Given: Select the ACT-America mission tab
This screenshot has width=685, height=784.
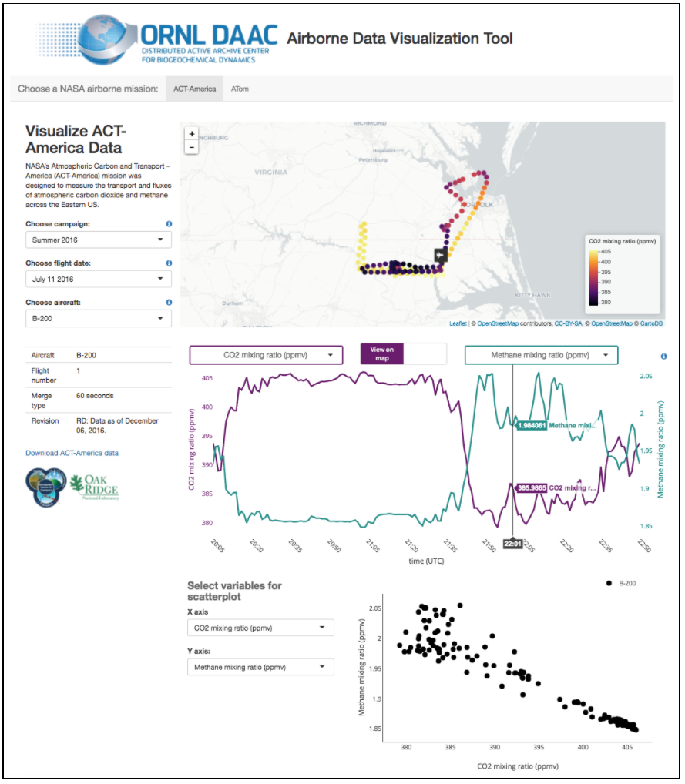Looking at the screenshot, I should click(194, 89).
